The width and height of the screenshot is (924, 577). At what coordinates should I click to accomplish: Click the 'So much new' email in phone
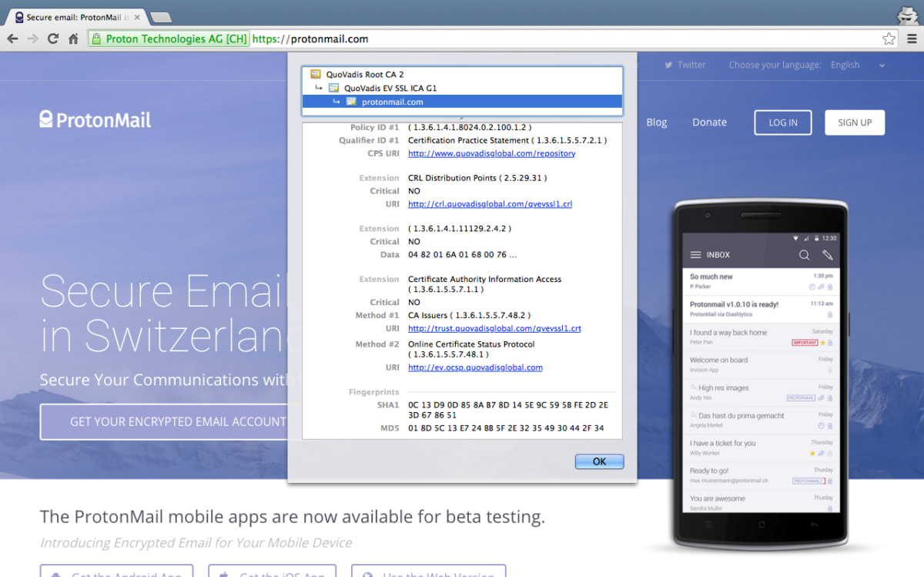761,281
